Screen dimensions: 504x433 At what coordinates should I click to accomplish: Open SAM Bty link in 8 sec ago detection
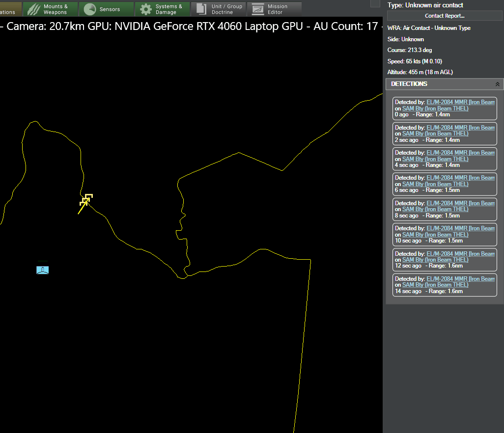pos(435,209)
